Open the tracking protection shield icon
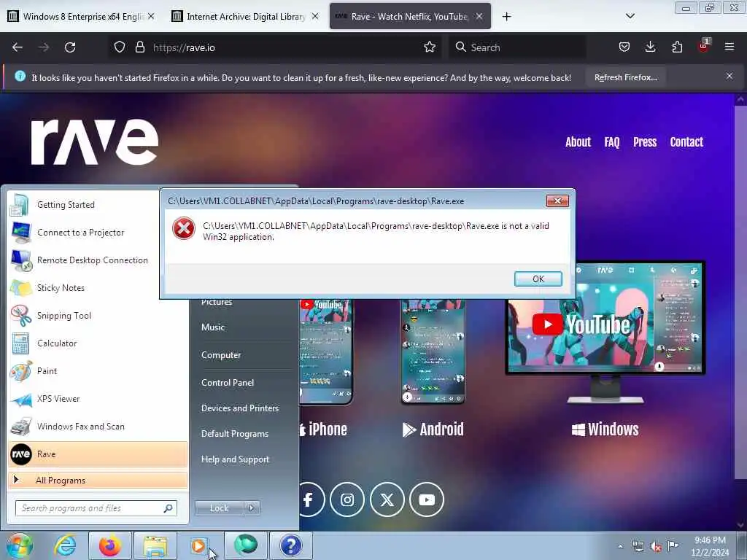Viewport: 747px width, 560px height. pos(120,47)
